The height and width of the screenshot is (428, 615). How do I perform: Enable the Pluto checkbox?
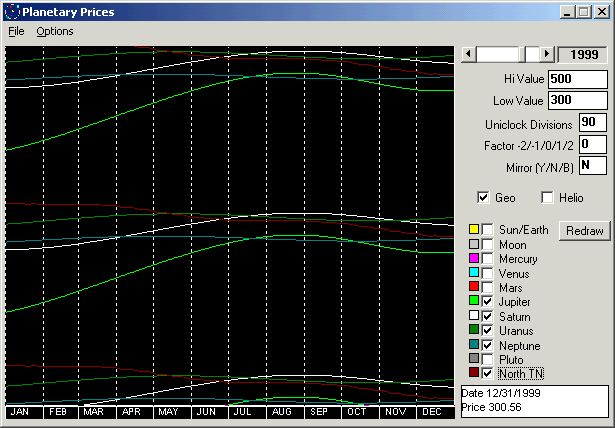[487, 359]
